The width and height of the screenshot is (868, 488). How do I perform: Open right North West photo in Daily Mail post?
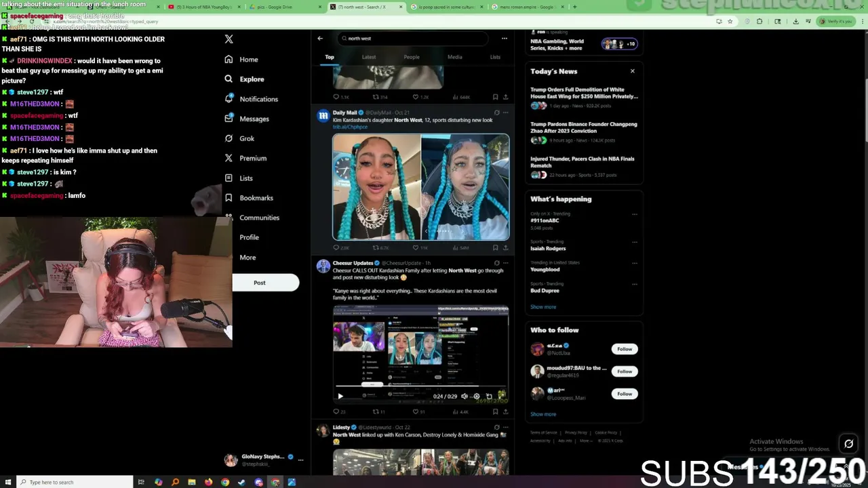[x=465, y=186]
